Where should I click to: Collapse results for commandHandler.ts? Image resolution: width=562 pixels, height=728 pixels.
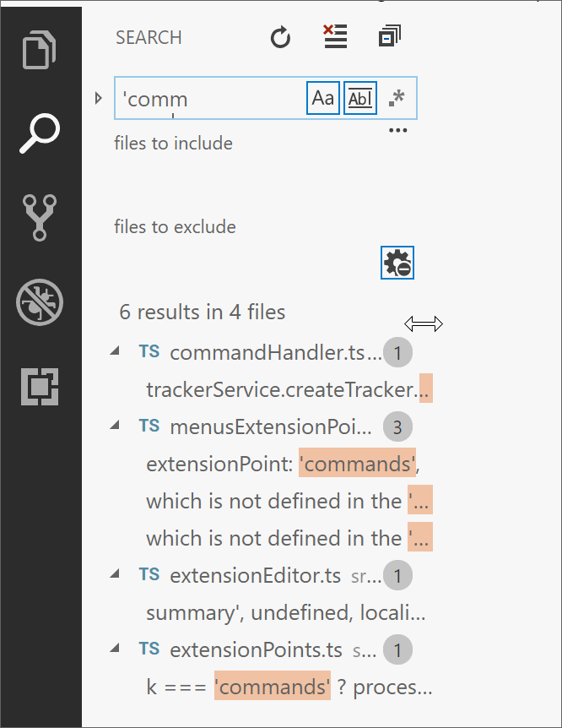tap(115, 352)
